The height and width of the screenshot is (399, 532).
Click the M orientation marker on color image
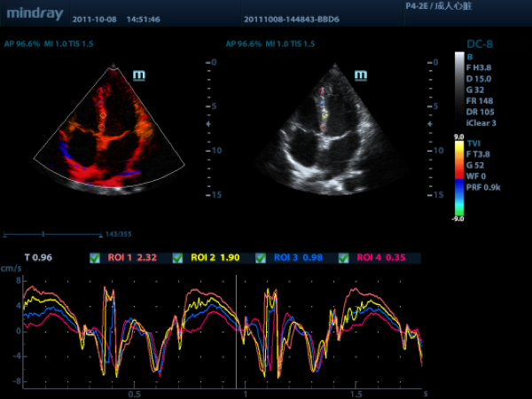pos(138,75)
